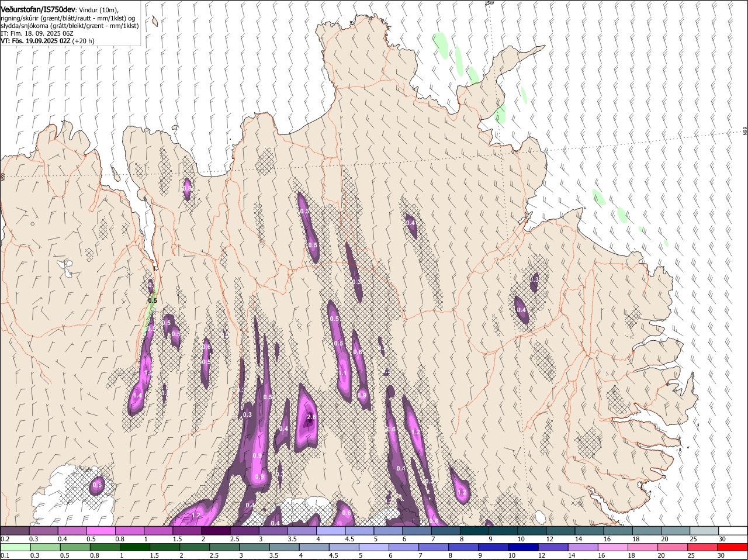Click the lower legend swatch labeled 25
The width and height of the screenshot is (748, 560).
click(702, 547)
